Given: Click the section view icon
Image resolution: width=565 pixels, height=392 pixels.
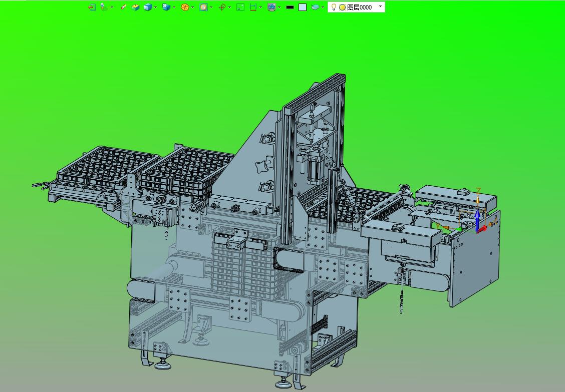Looking at the screenshot, I should tap(253, 7).
